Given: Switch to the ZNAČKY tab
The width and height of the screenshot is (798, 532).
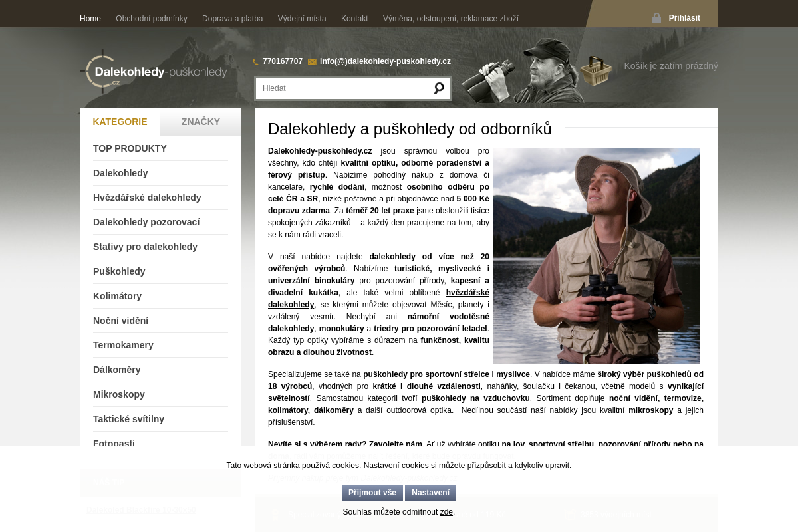Looking at the screenshot, I should pos(200,122).
